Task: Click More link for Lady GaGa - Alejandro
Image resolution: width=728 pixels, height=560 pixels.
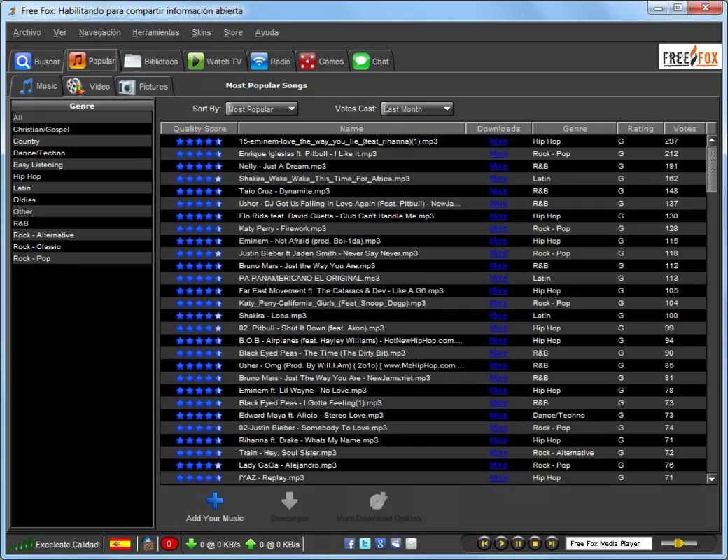Action: coord(498,465)
